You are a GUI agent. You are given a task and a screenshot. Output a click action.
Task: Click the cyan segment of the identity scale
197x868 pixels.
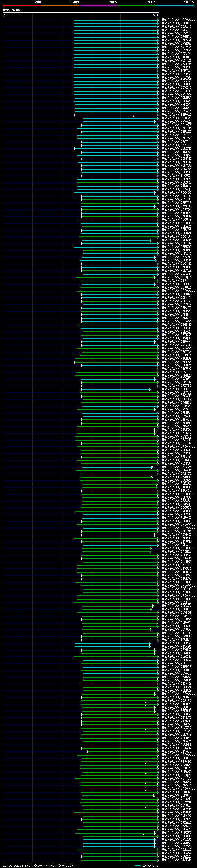pyautogui.click(x=175, y=6)
